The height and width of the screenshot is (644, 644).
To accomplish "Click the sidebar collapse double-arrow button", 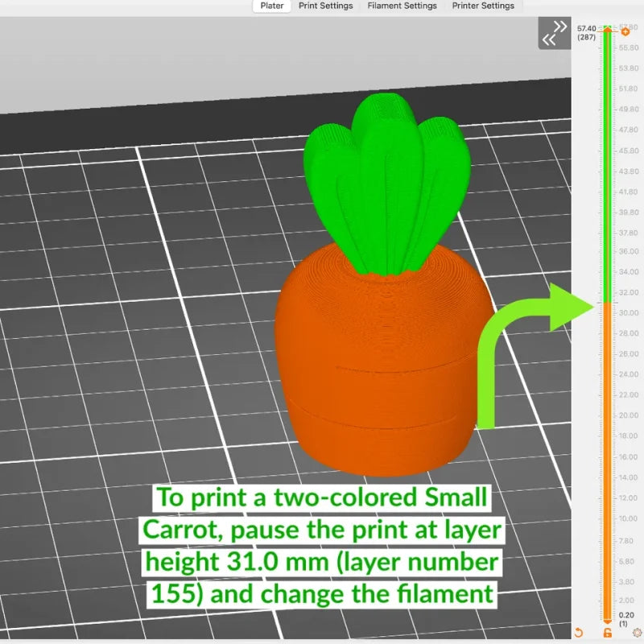I will click(555, 33).
